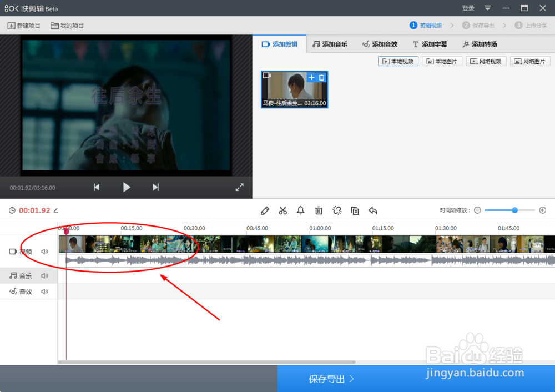Mute the 音效 track
Image resolution: width=555 pixels, height=392 pixels.
pyautogui.click(x=44, y=292)
